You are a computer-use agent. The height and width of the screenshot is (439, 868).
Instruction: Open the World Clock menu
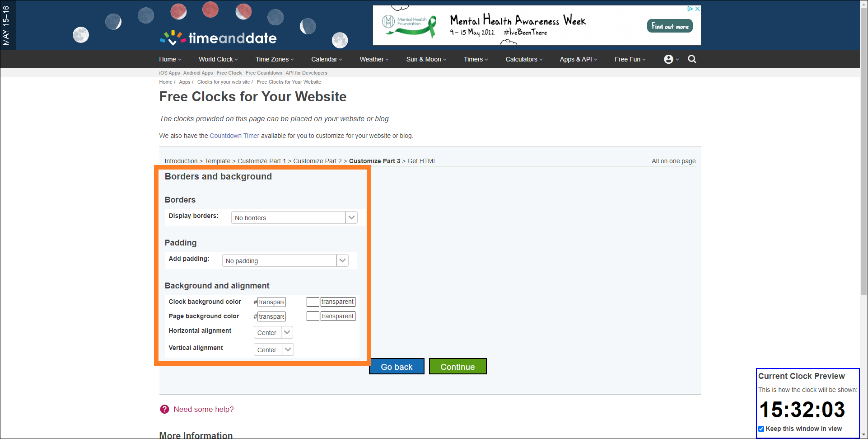pos(218,59)
